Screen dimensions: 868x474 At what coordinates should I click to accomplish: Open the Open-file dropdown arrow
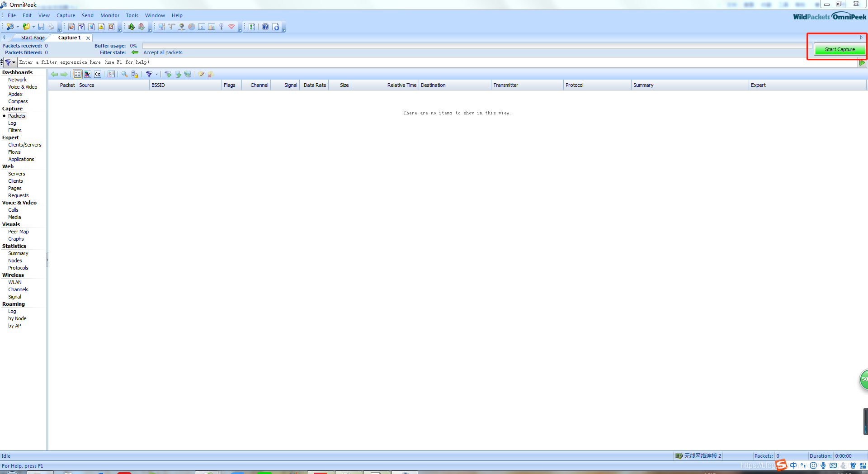pyautogui.click(x=33, y=27)
